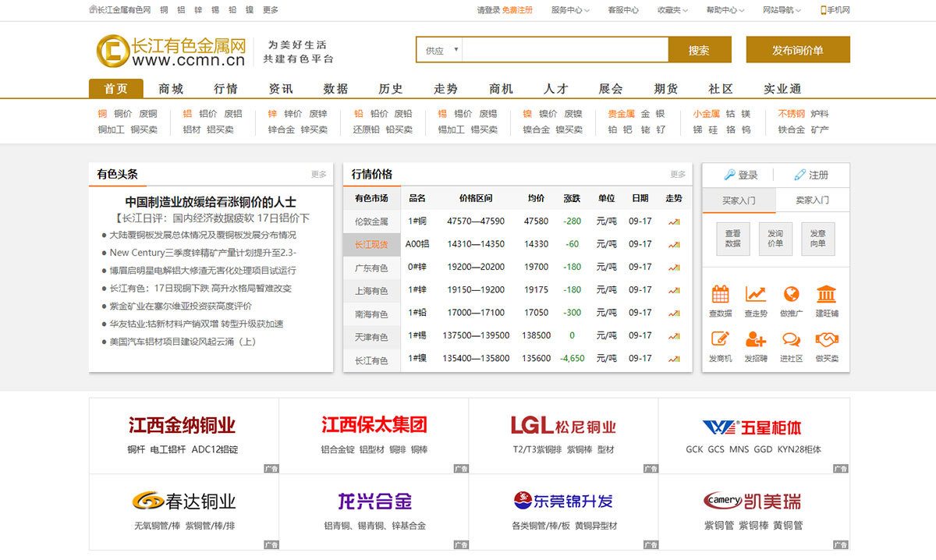Click the 发布询价单 button

[x=798, y=50]
